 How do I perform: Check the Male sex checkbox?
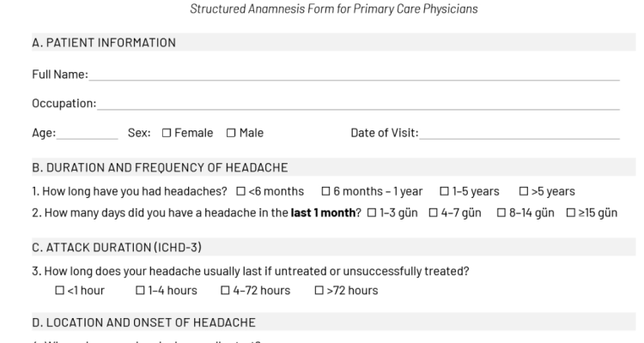pos(231,133)
